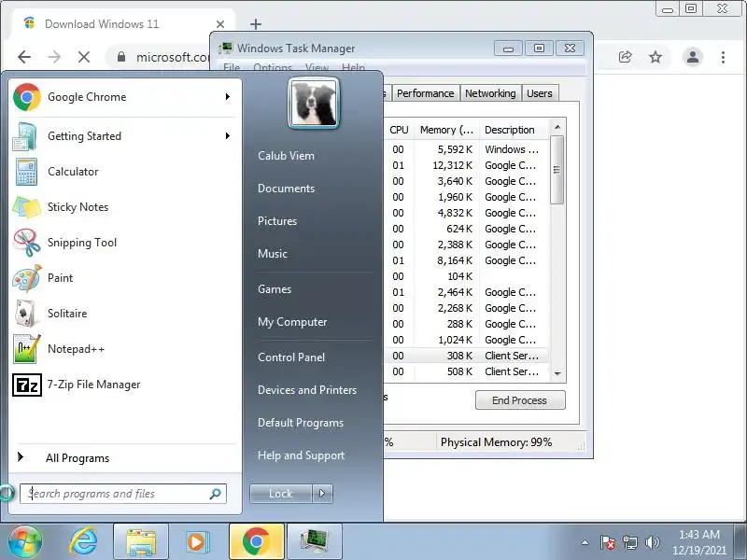Click the search magnifier icon in Start menu
747x560 pixels.
click(216, 494)
